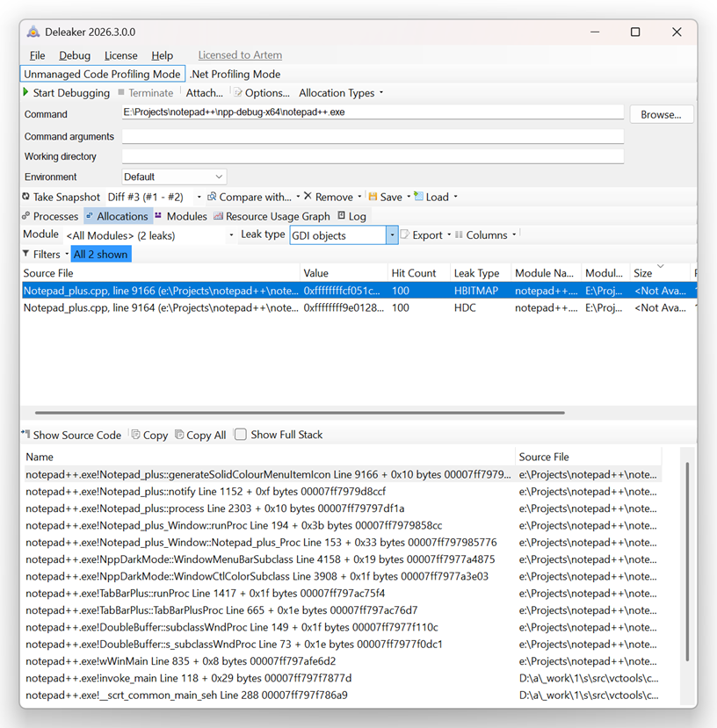Expand the Save dropdown arrow
Viewport: 717px width, 728px height.
(409, 197)
